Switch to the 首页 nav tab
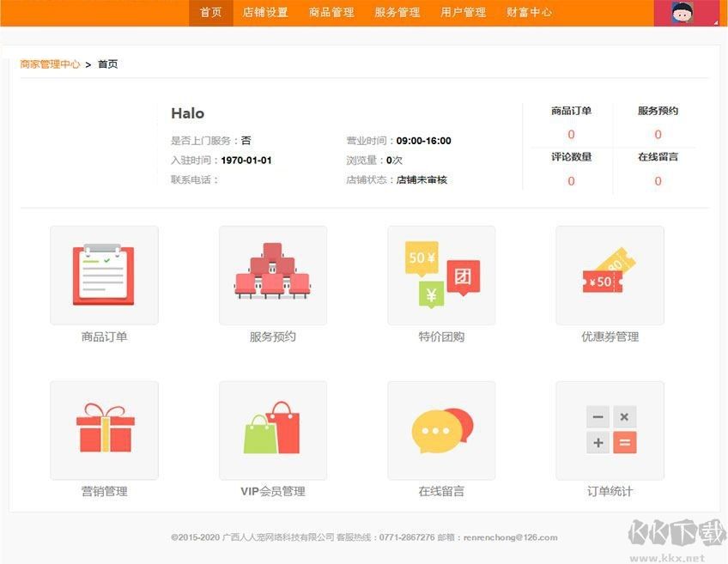Image resolution: width=728 pixels, height=564 pixels. coord(211,13)
